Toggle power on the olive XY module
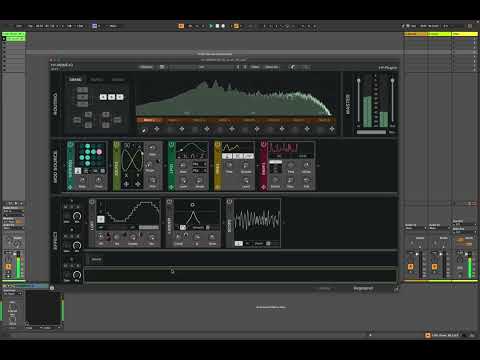The height and width of the screenshot is (360, 480). click(x=116, y=145)
